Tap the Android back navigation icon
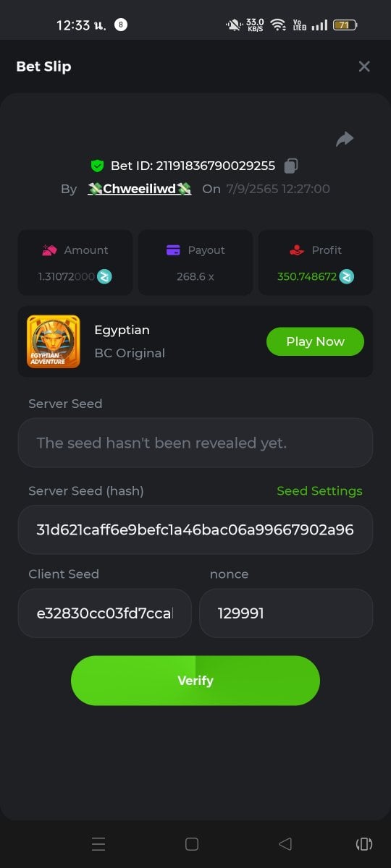Screen dimensions: 391x868 pyautogui.click(x=285, y=844)
